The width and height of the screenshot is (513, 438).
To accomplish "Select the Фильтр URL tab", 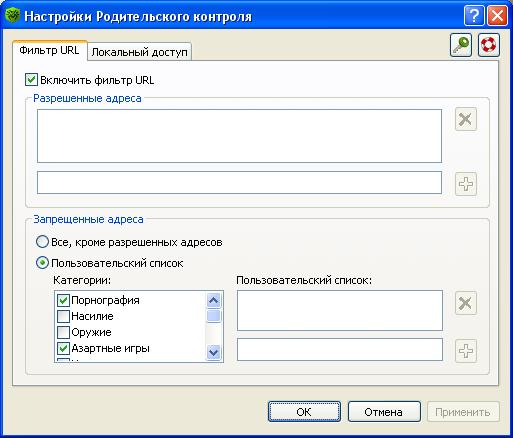I will coord(49,50).
